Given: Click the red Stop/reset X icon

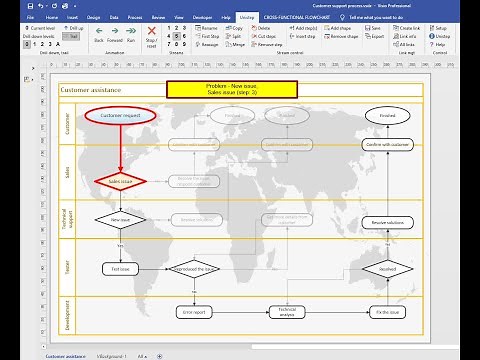Looking at the screenshot, I should click(151, 31).
